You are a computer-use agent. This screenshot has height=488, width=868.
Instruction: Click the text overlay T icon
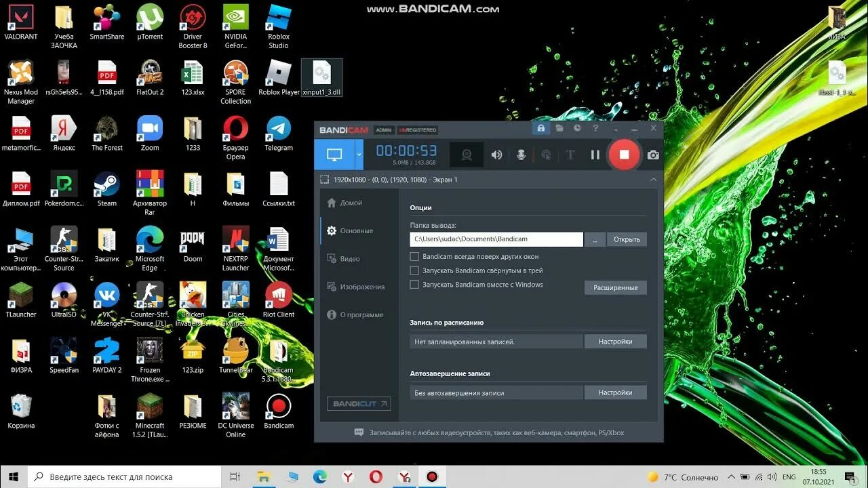point(570,155)
